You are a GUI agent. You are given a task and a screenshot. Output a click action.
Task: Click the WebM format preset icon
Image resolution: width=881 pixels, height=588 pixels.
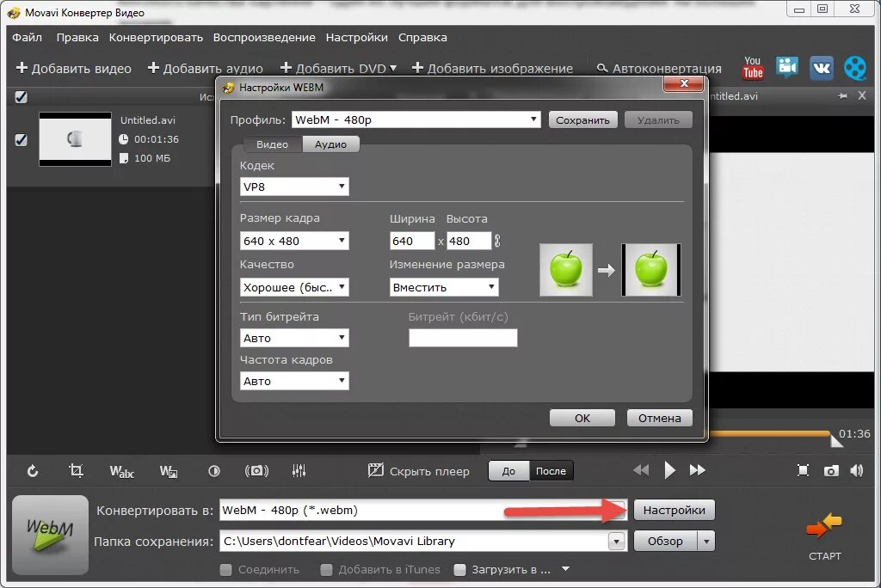pyautogui.click(x=50, y=535)
